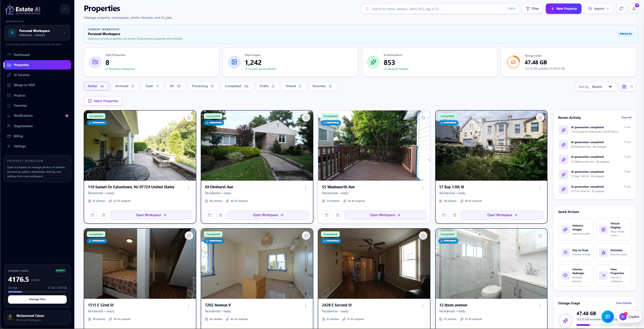Switch to list view layout
The image size is (644, 329).
click(x=631, y=87)
